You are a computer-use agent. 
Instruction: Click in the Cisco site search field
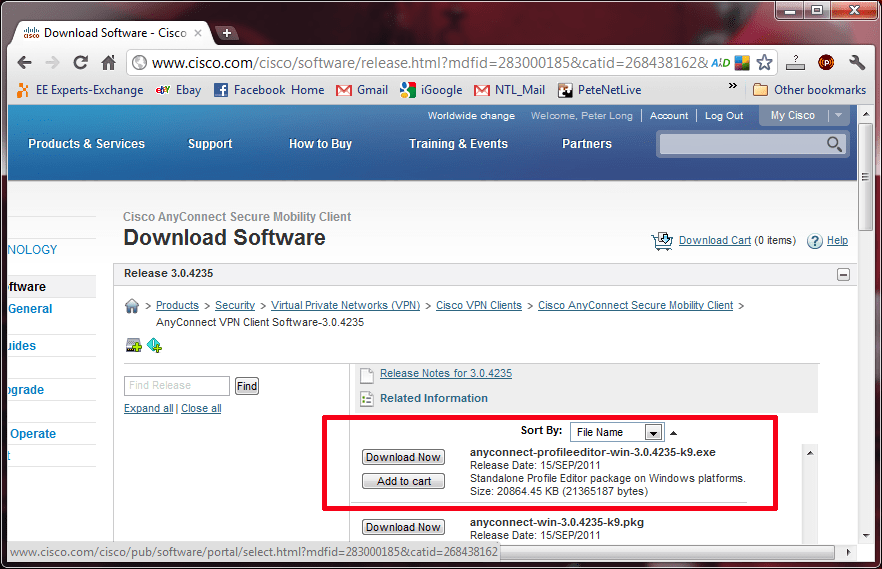click(x=741, y=144)
